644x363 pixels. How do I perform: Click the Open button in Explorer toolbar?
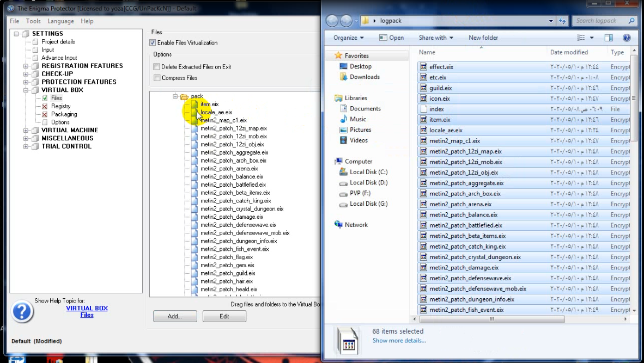[x=391, y=38]
